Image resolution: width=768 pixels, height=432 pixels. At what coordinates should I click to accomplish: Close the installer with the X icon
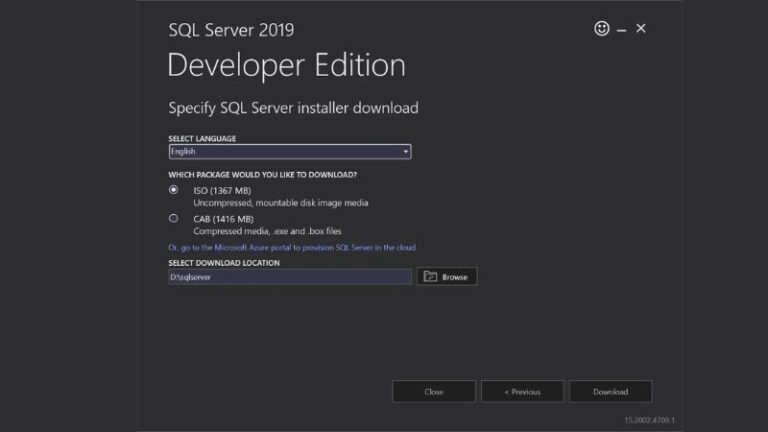[x=641, y=28]
